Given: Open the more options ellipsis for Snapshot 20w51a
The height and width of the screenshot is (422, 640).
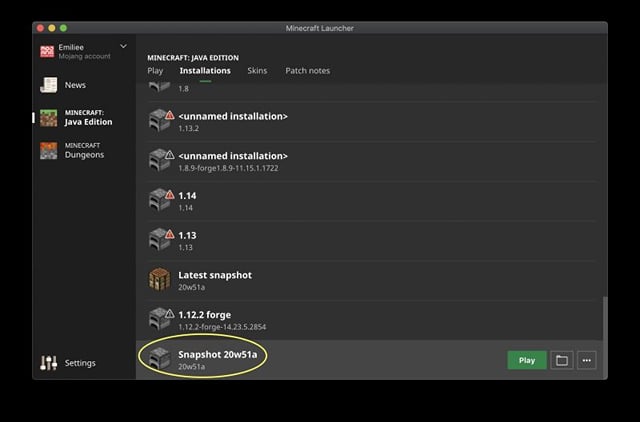Looking at the screenshot, I should (587, 360).
